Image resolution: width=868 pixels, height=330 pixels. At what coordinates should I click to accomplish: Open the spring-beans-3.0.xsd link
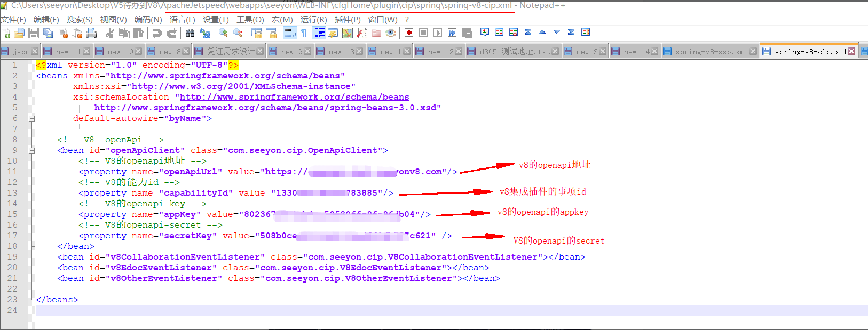point(265,108)
